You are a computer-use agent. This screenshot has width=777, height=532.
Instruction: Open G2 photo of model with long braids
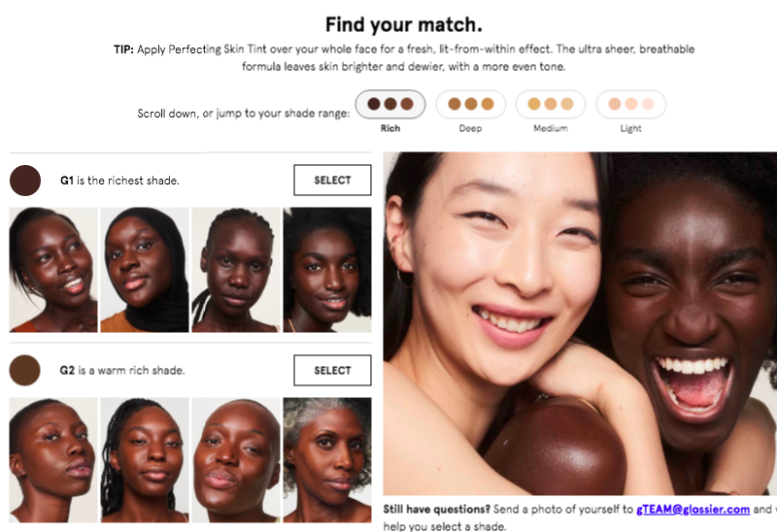[x=145, y=460]
